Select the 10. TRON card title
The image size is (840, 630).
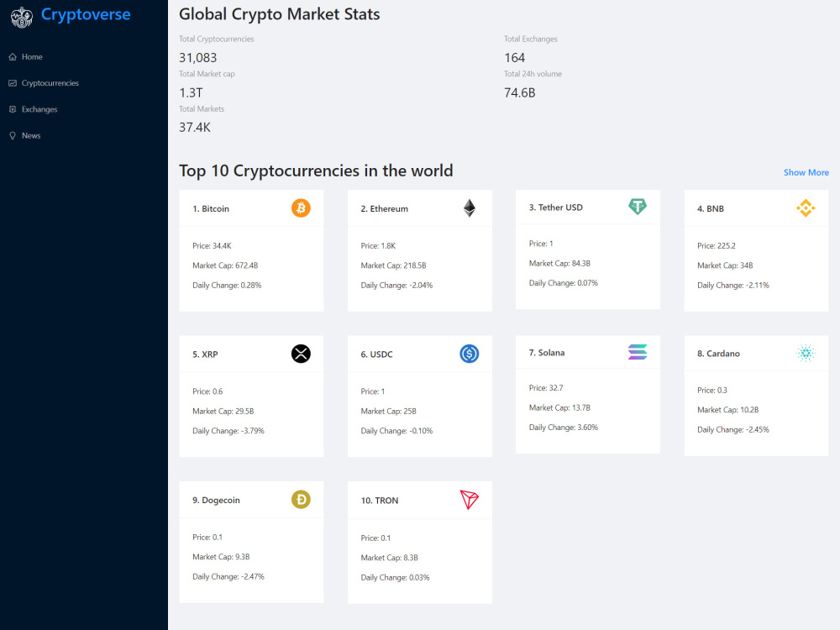pyautogui.click(x=380, y=501)
